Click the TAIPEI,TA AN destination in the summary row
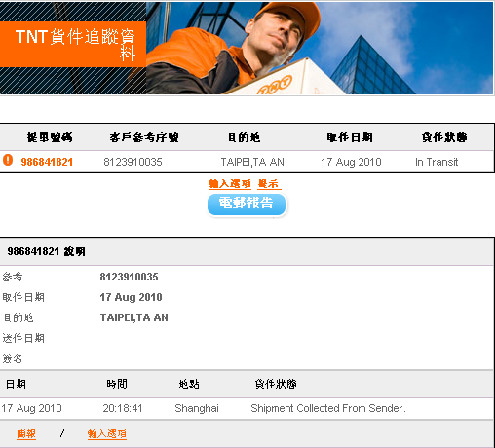495x448 pixels. pos(252,162)
